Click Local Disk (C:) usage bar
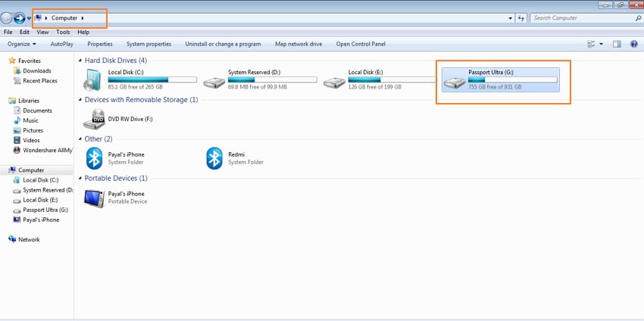This screenshot has width=644, height=321. 152,79
